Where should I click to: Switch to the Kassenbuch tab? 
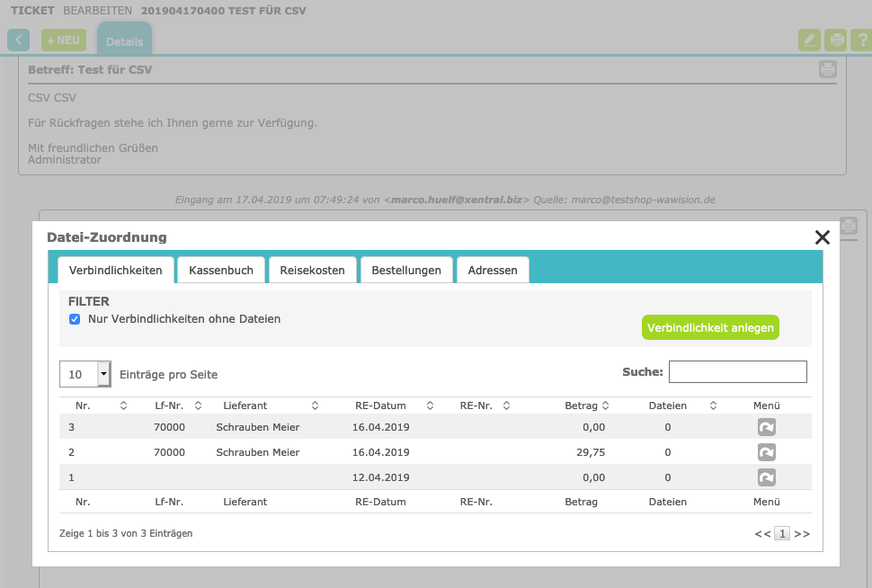coord(221,270)
